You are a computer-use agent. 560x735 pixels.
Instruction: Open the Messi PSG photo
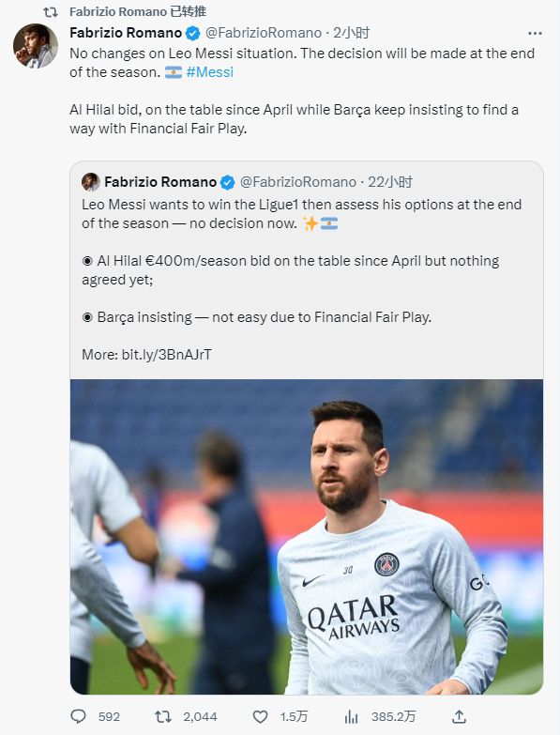[x=307, y=537]
